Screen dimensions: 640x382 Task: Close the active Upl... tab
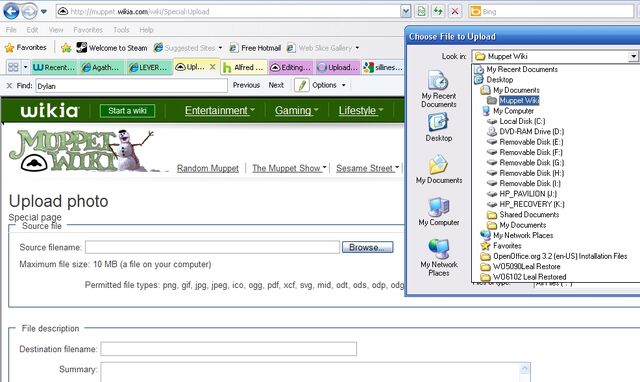coord(213,67)
